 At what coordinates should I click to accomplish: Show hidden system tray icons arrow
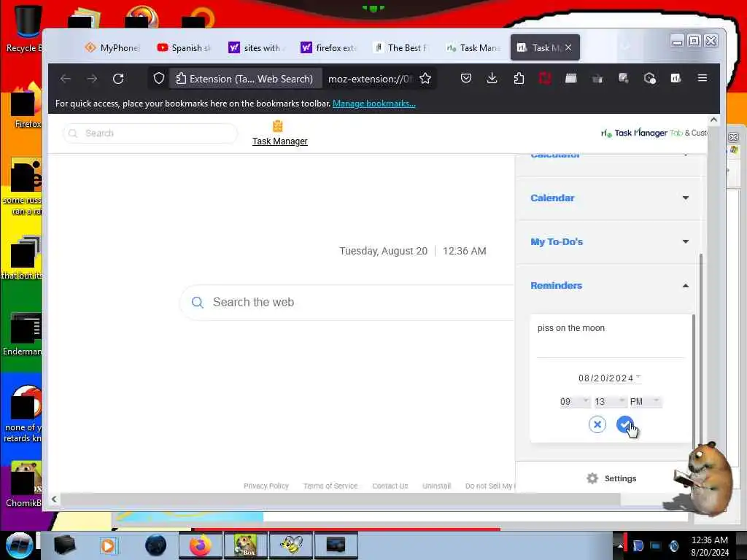coord(620,545)
